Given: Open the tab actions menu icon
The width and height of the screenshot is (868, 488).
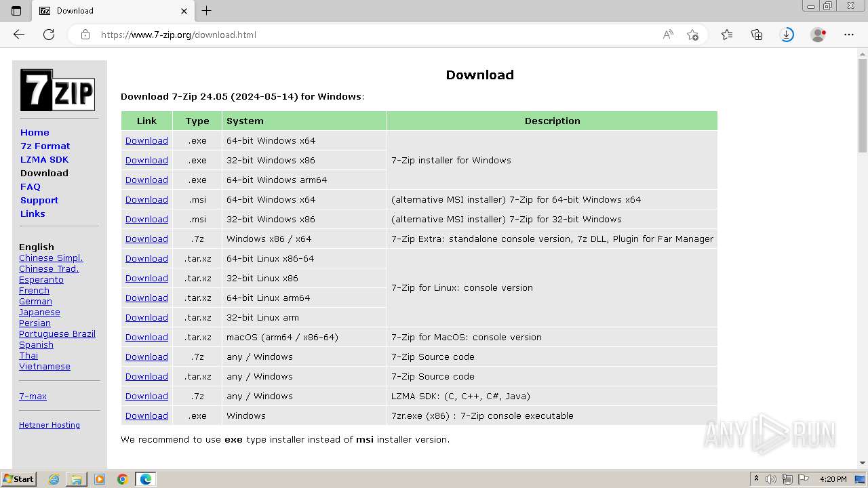Looking at the screenshot, I should [16, 11].
